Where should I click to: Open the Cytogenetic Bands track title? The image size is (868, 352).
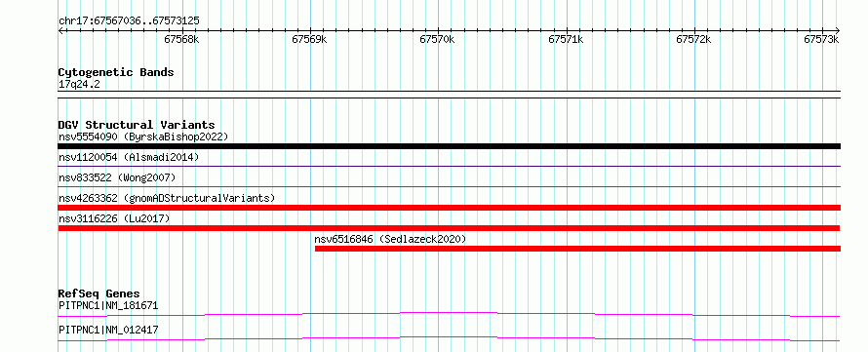(116, 72)
